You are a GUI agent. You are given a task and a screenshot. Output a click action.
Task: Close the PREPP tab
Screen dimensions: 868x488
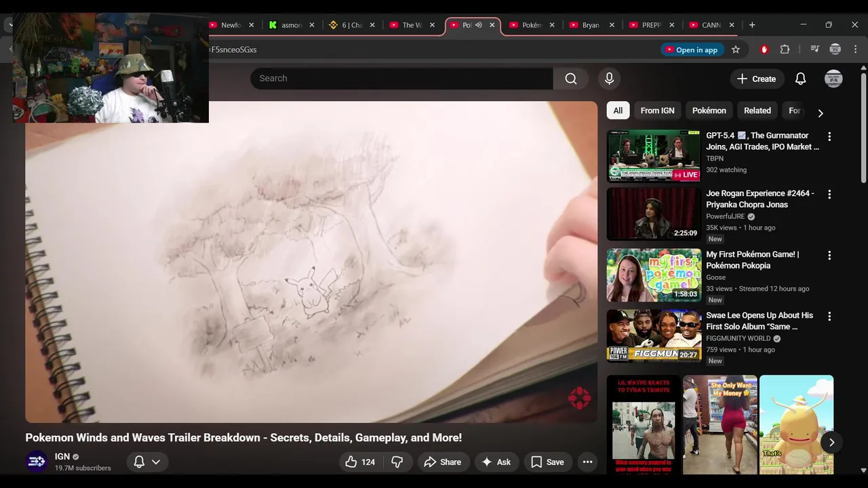(672, 25)
